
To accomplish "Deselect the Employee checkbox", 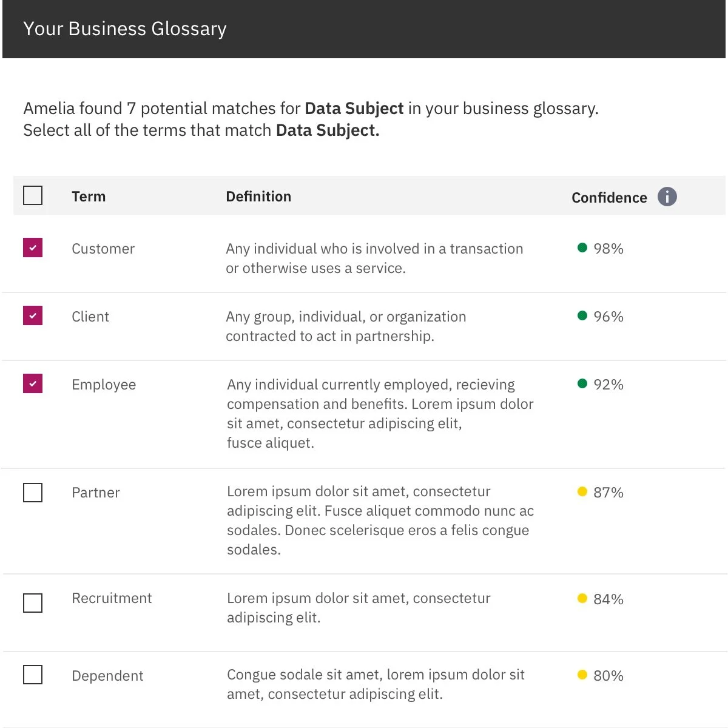I will coord(33,383).
